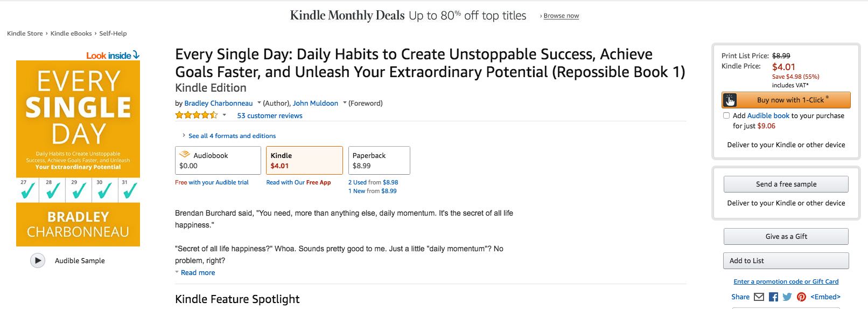Open the 53 customer reviews link

click(x=270, y=115)
